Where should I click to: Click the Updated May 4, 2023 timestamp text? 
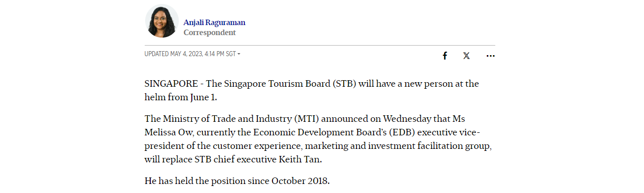(x=190, y=54)
